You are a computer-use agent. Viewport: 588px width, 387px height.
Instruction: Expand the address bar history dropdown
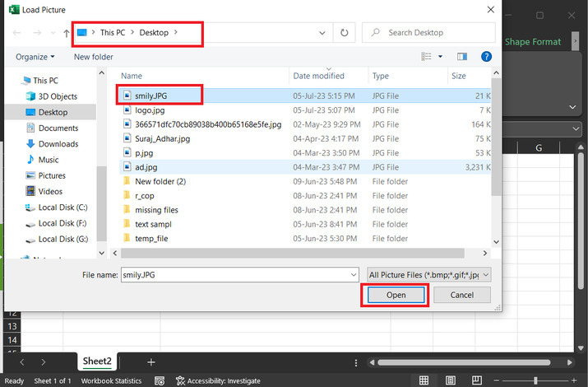pyautogui.click(x=322, y=33)
